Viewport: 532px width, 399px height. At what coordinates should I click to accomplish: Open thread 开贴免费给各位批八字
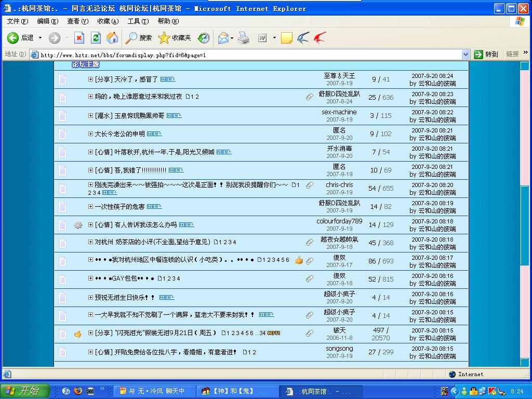pyautogui.click(x=175, y=352)
